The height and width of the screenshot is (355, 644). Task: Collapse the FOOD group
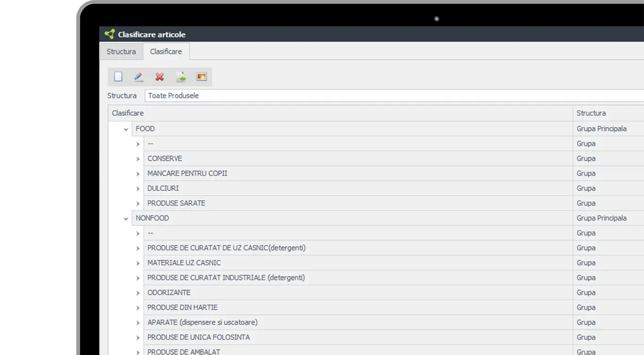pyautogui.click(x=126, y=129)
